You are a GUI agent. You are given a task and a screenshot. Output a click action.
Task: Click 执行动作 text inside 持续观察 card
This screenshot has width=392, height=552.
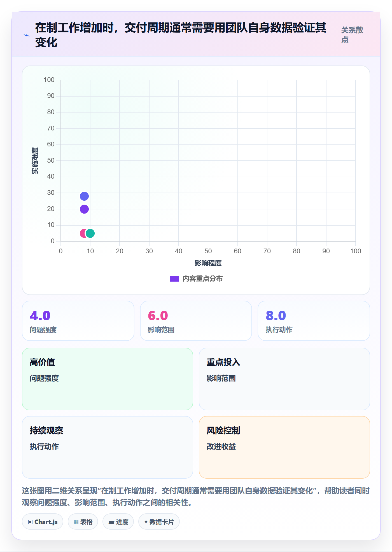tap(44, 446)
